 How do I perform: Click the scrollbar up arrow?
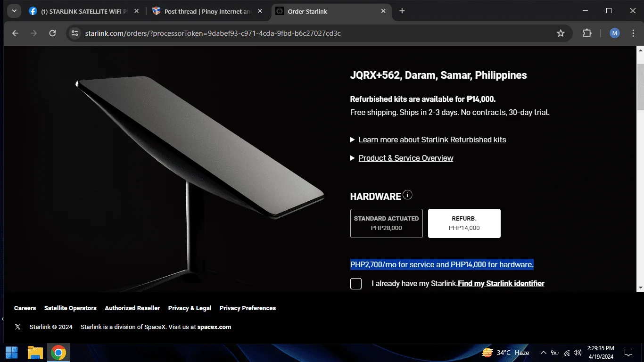(x=640, y=50)
